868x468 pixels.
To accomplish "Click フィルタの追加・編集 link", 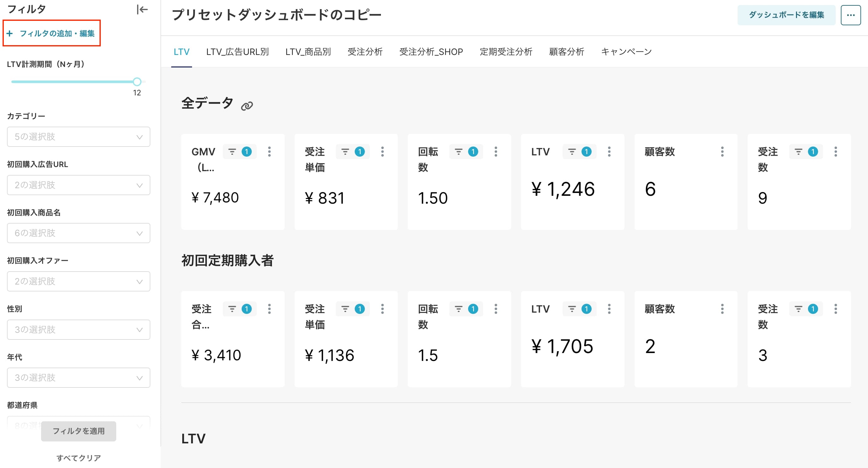I will click(51, 33).
